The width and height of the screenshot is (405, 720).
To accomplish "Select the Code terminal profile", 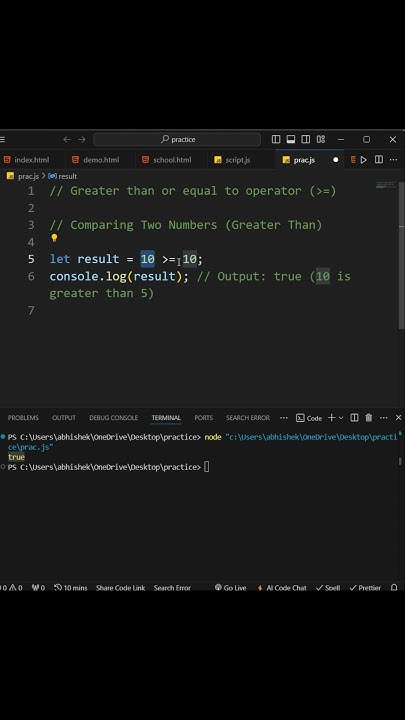I will (x=309, y=418).
